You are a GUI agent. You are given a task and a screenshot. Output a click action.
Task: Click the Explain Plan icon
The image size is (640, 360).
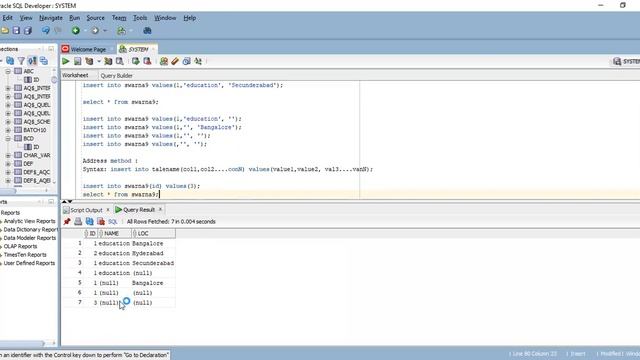89,61
